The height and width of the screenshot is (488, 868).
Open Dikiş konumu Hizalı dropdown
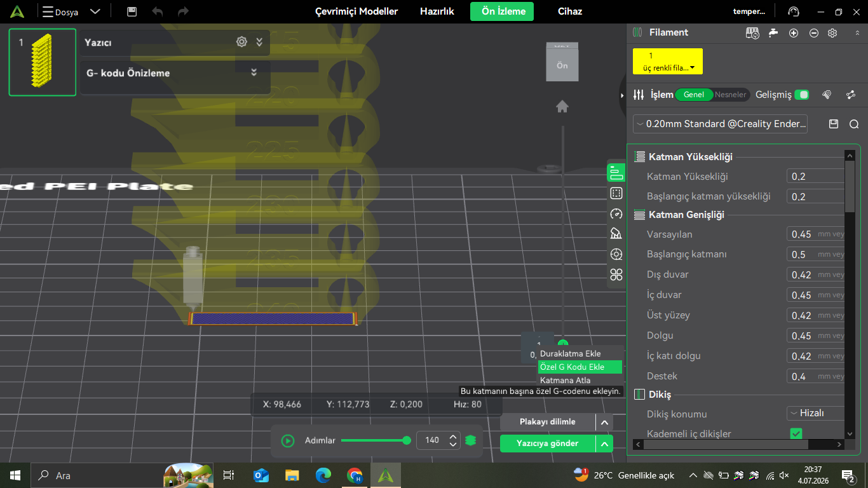click(x=815, y=413)
